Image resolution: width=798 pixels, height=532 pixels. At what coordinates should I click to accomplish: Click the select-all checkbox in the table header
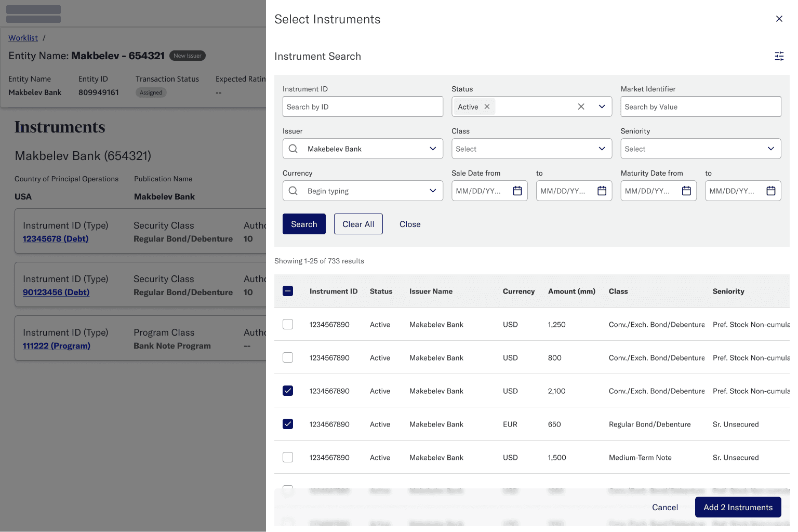(288, 291)
